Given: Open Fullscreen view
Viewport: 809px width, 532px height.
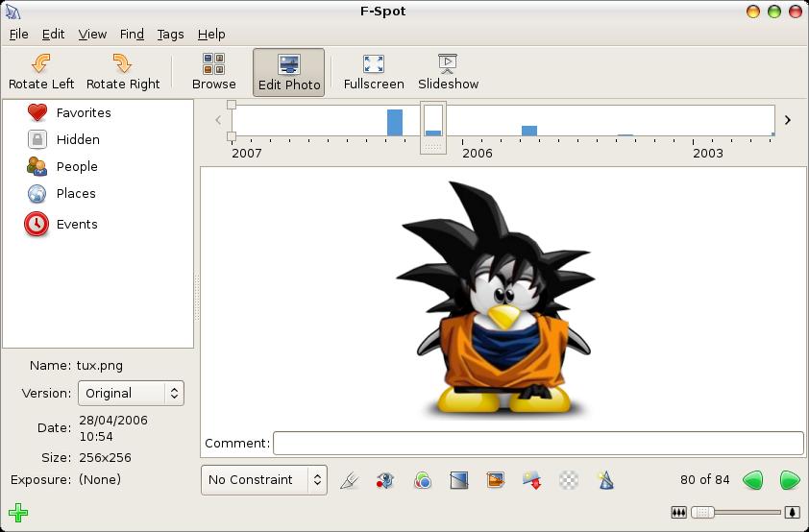Looking at the screenshot, I should coord(374,72).
